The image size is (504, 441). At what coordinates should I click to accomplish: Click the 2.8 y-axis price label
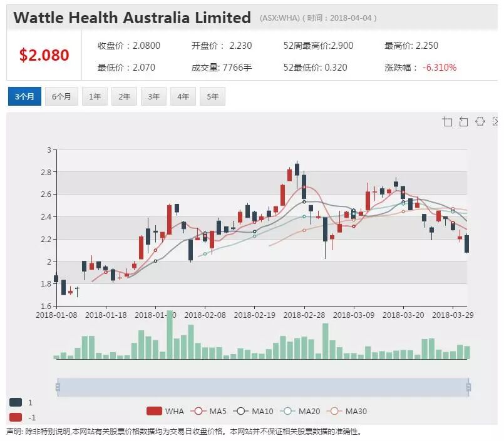46,172
